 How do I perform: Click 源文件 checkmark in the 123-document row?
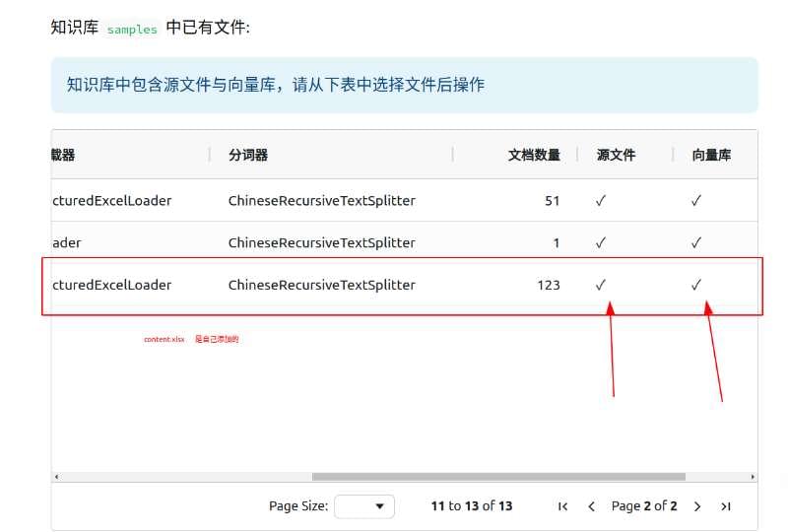point(601,285)
